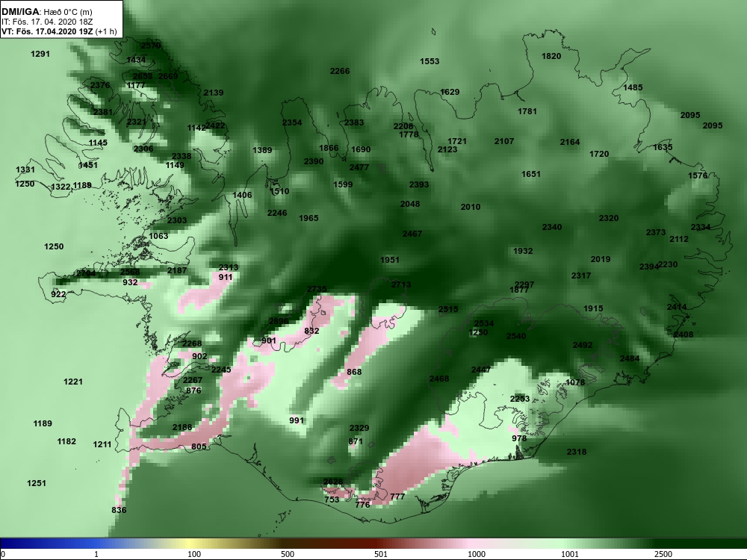The image size is (747, 560).
Task: Click the 2540 height value
Action: point(516,336)
